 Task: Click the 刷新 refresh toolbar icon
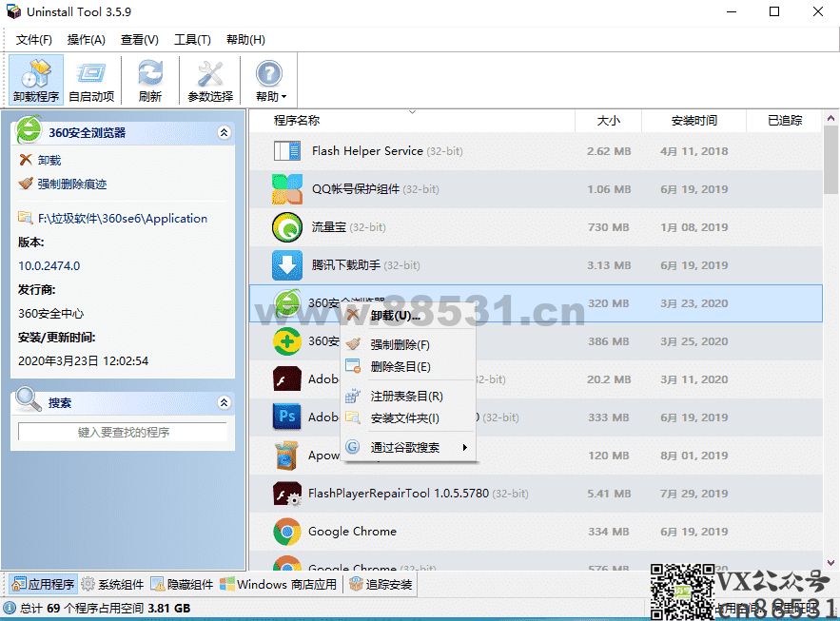150,80
